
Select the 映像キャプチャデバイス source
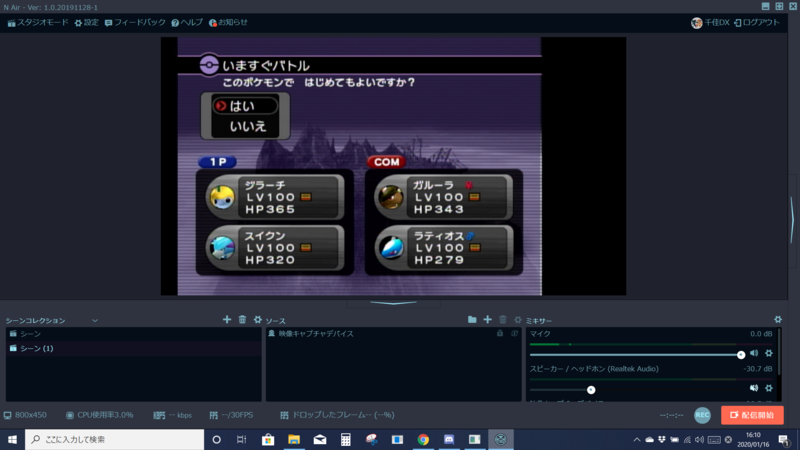tap(393, 334)
